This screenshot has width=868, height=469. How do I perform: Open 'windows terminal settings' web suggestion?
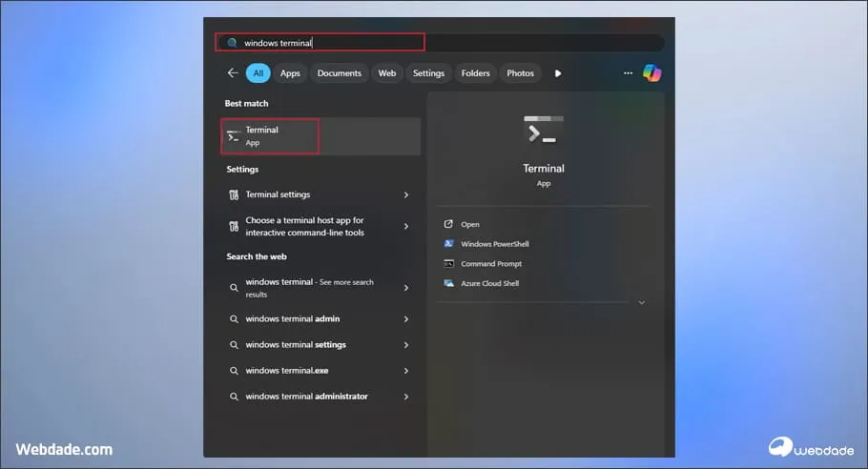pos(296,345)
